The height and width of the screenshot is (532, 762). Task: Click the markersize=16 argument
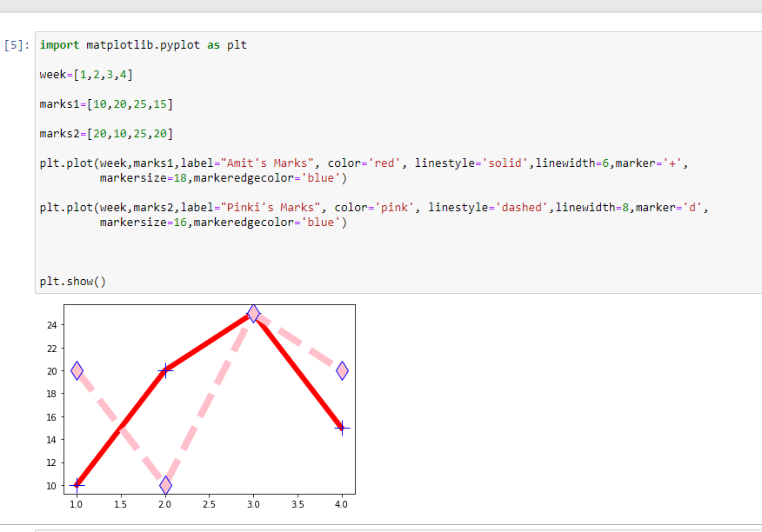pyautogui.click(x=143, y=223)
